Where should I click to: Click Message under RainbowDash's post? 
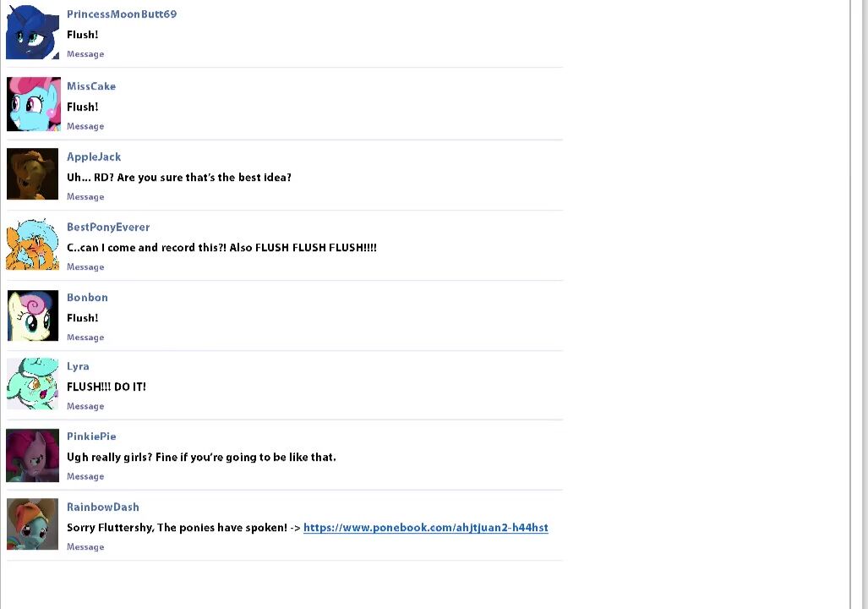(85, 547)
